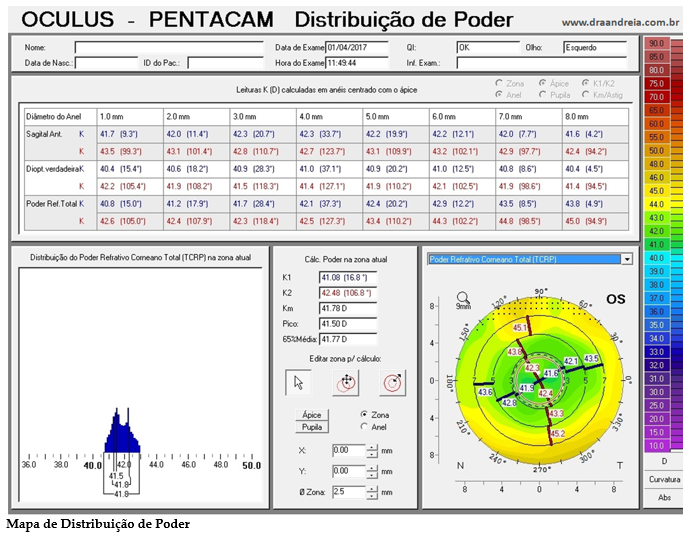This screenshot has height=534, width=685.
Task: Click cell 42.3 (33.7°) under 4.0 mm
Action: (329, 134)
